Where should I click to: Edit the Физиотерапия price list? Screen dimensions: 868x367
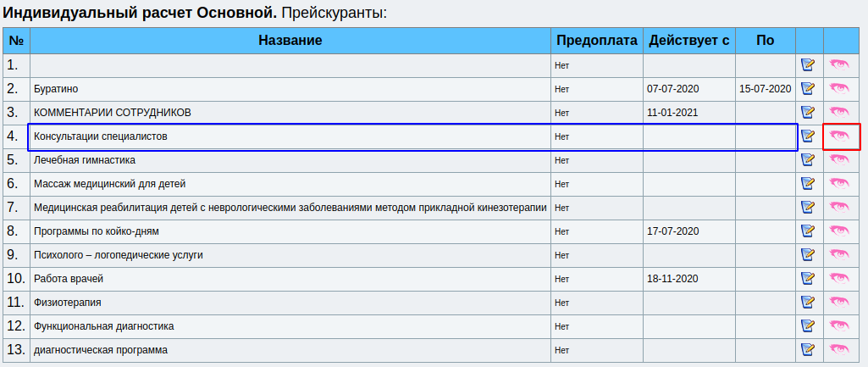pyautogui.click(x=808, y=302)
